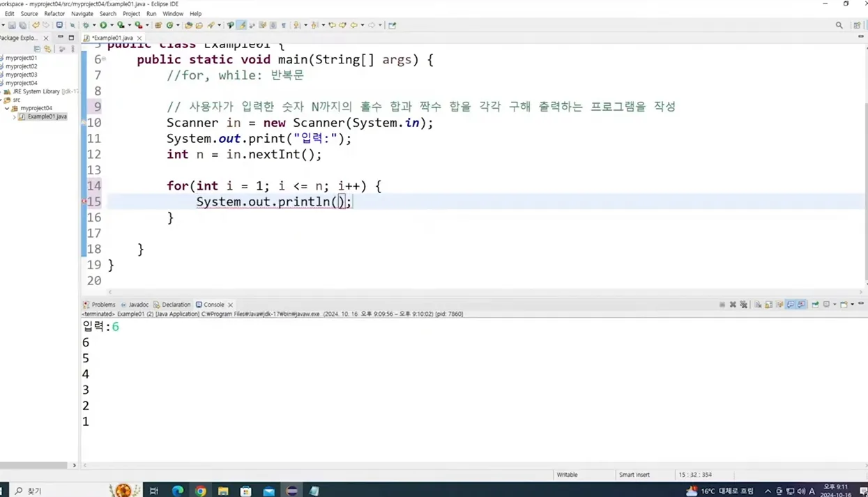Image resolution: width=868 pixels, height=497 pixels.
Task: Click Writable status bar entry
Action: (567, 475)
